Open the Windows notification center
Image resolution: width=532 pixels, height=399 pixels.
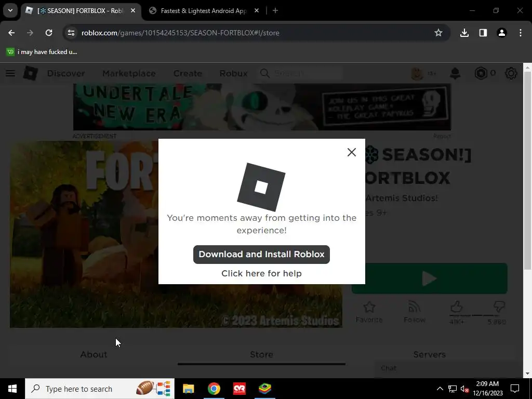click(515, 389)
